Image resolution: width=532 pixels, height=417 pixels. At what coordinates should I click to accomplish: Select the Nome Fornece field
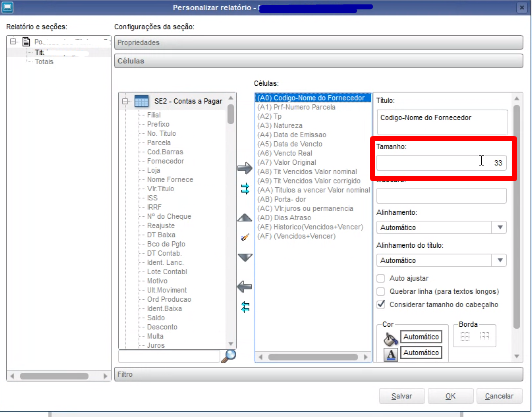coord(170,179)
